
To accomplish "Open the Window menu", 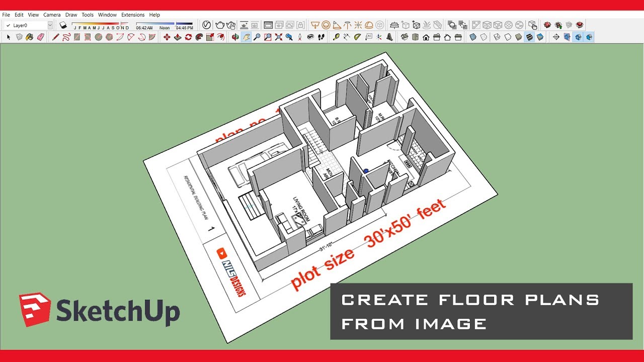I will tap(107, 15).
